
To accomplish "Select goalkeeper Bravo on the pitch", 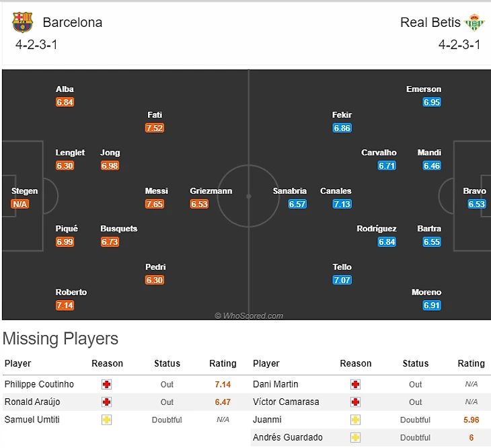I will pos(475,191).
